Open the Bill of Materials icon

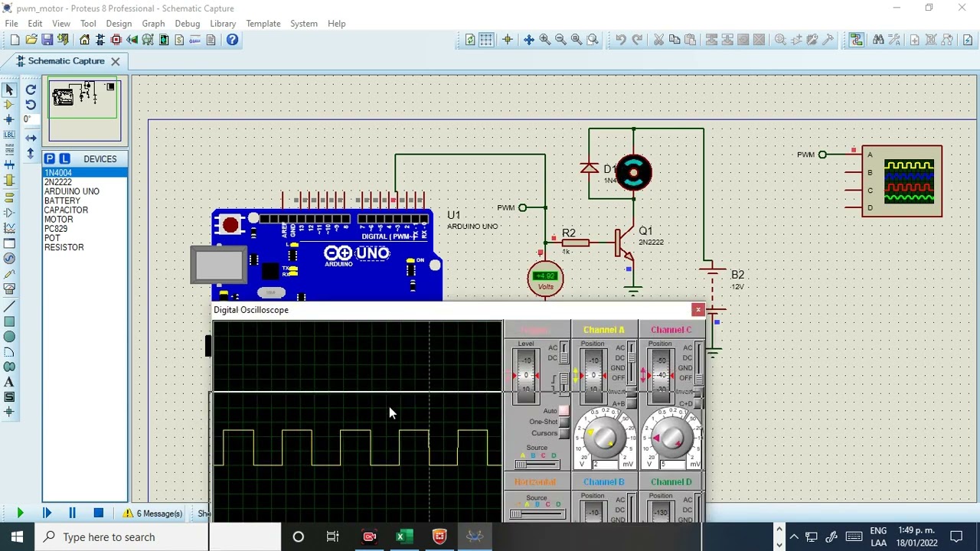point(179,40)
